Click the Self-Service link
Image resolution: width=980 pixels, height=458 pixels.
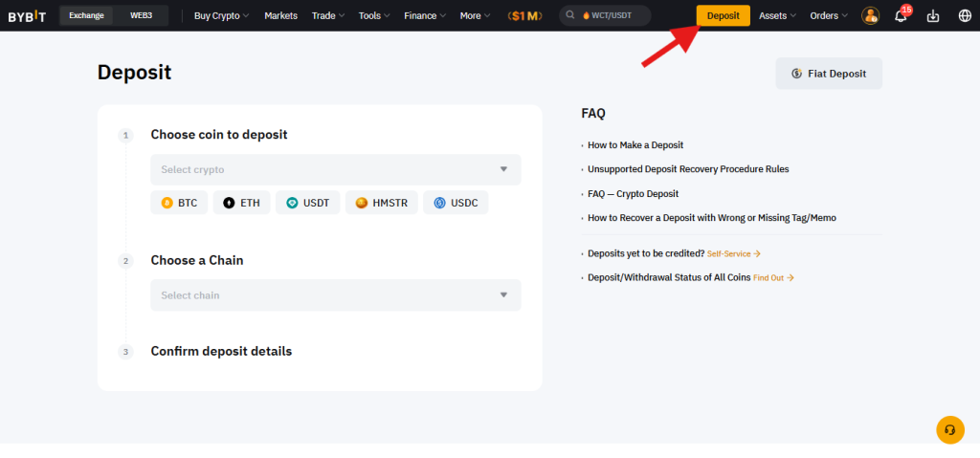click(x=734, y=253)
